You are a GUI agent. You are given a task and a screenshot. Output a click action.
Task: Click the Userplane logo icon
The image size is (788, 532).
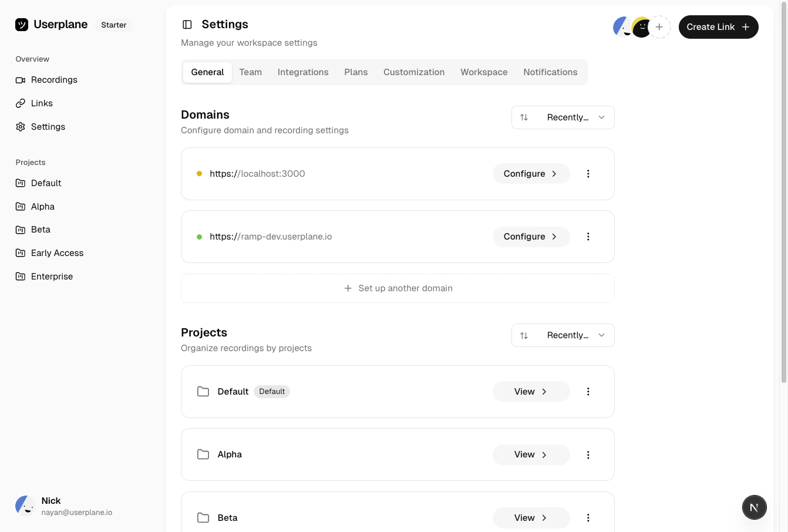[22, 25]
